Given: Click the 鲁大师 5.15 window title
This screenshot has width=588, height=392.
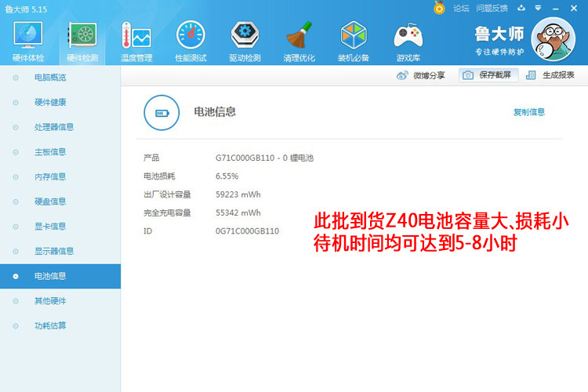Looking at the screenshot, I should click(26, 9).
